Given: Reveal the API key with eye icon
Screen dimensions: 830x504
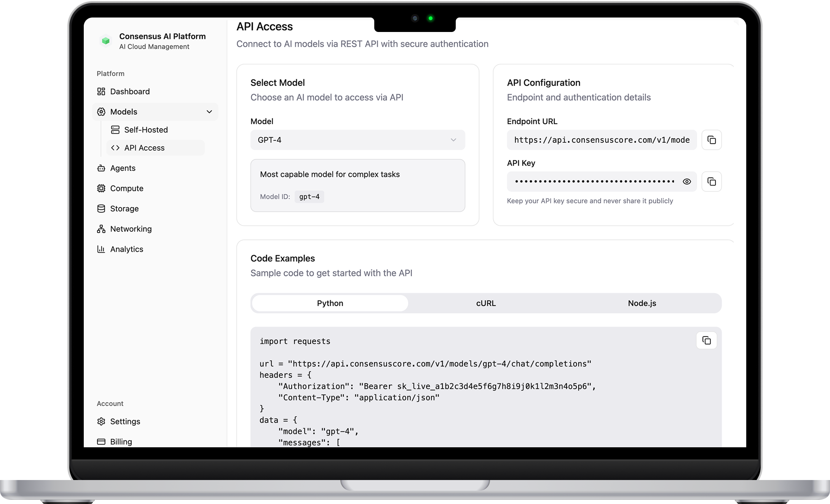Looking at the screenshot, I should point(686,182).
